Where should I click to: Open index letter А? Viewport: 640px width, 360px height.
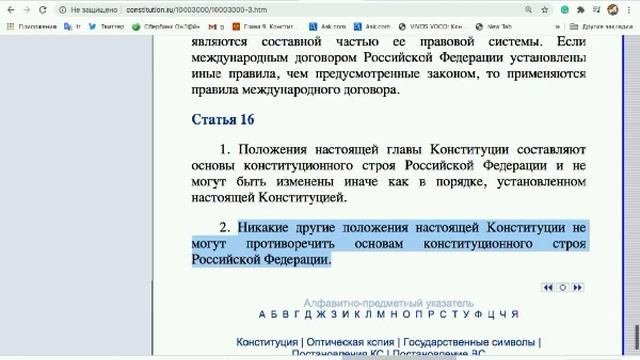pos(262,314)
